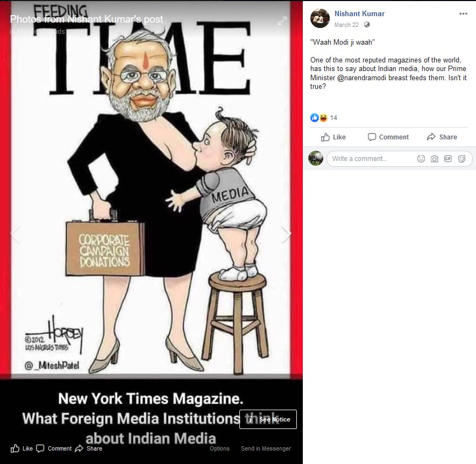Click in the Write a comment field

click(x=372, y=159)
